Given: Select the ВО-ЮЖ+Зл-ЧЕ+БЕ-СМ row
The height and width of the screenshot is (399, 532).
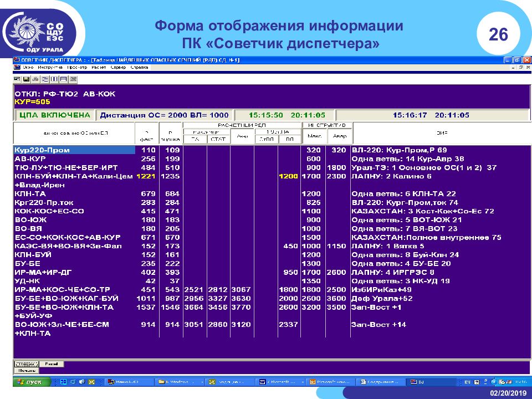Looking at the screenshot, I should (62, 325).
